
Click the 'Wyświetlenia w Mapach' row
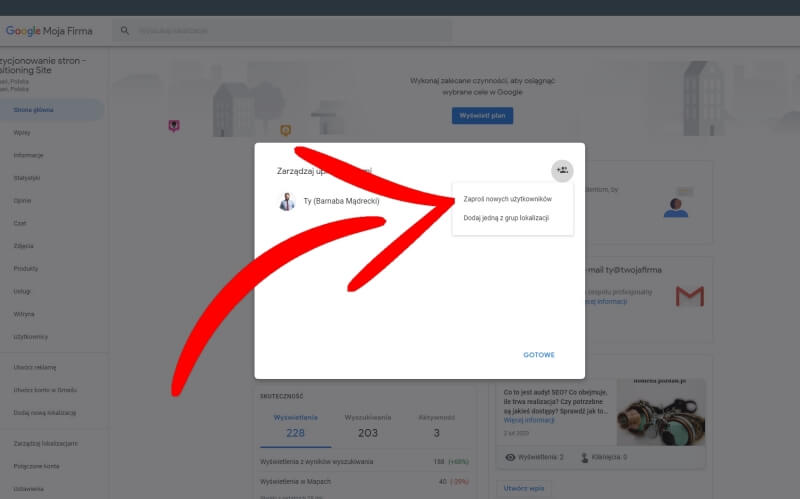(x=364, y=482)
